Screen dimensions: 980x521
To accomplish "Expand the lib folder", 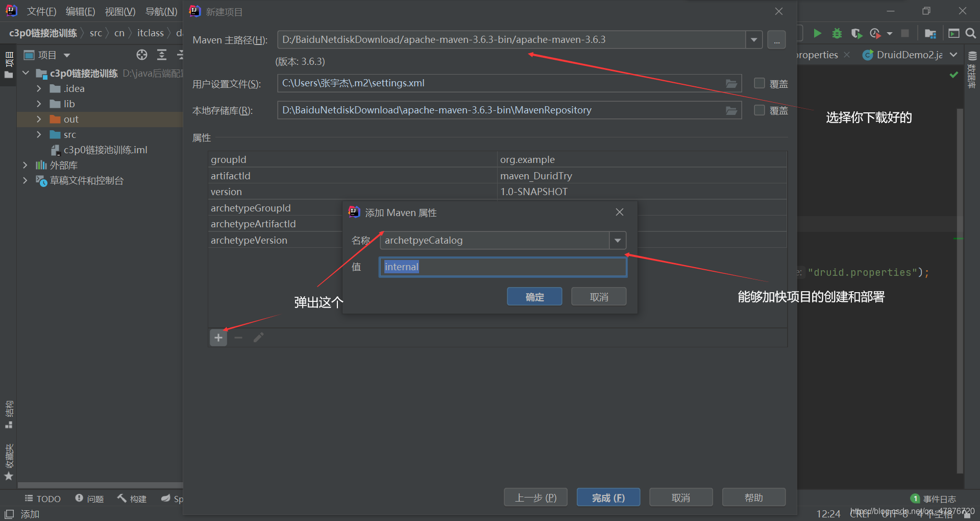I will pos(39,104).
